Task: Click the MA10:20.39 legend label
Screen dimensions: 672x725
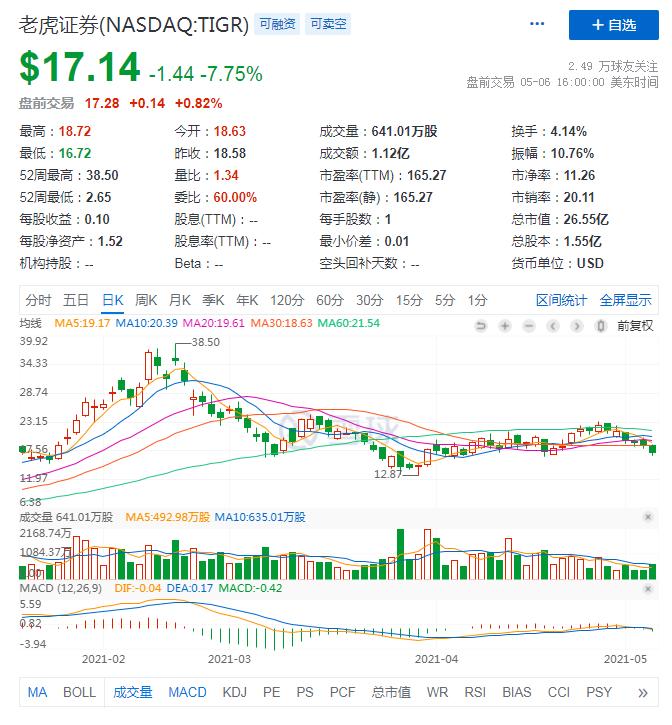Action: (146, 323)
